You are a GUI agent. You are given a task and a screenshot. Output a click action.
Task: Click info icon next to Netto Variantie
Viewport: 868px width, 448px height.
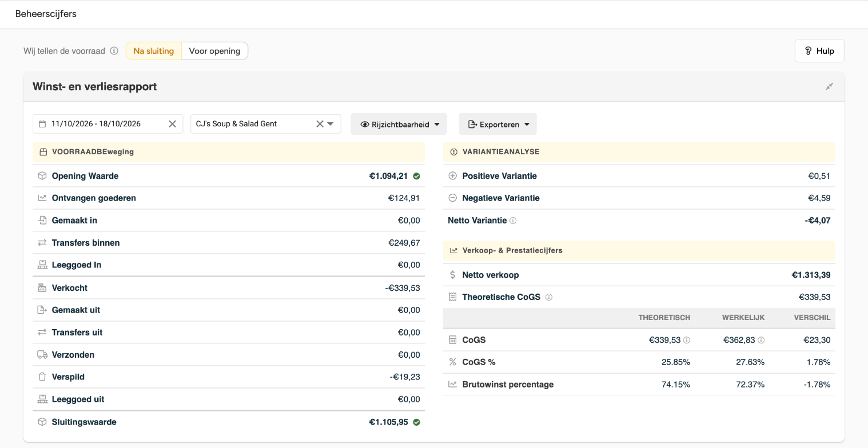pos(513,221)
